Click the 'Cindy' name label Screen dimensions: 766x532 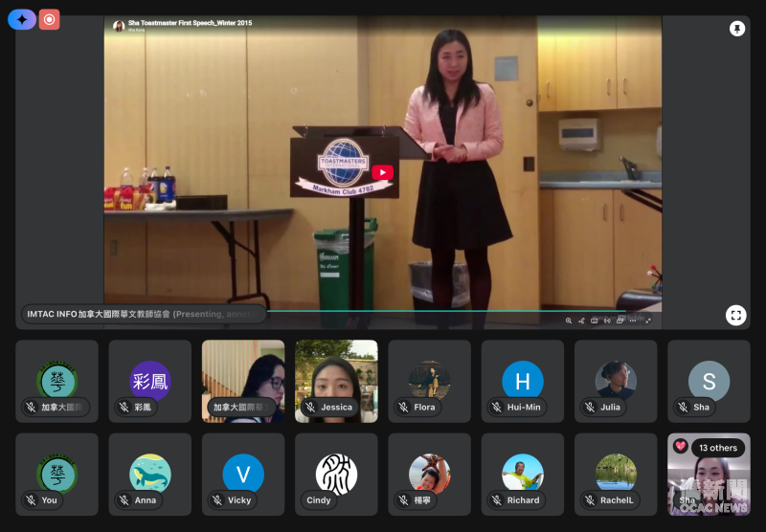point(319,500)
